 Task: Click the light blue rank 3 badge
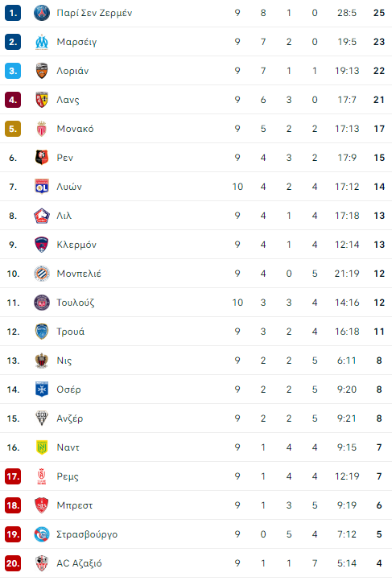tap(13, 71)
